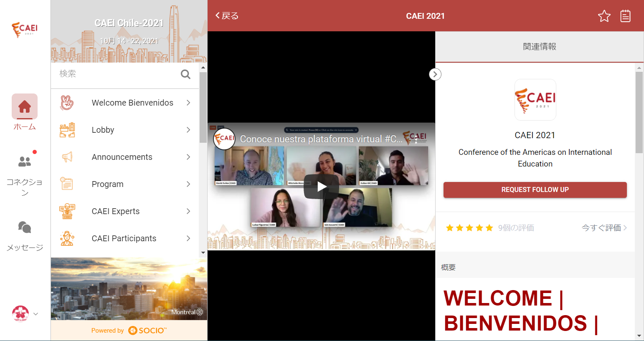Click the Announcements megaphone icon
The width and height of the screenshot is (644, 341).
pos(67,157)
